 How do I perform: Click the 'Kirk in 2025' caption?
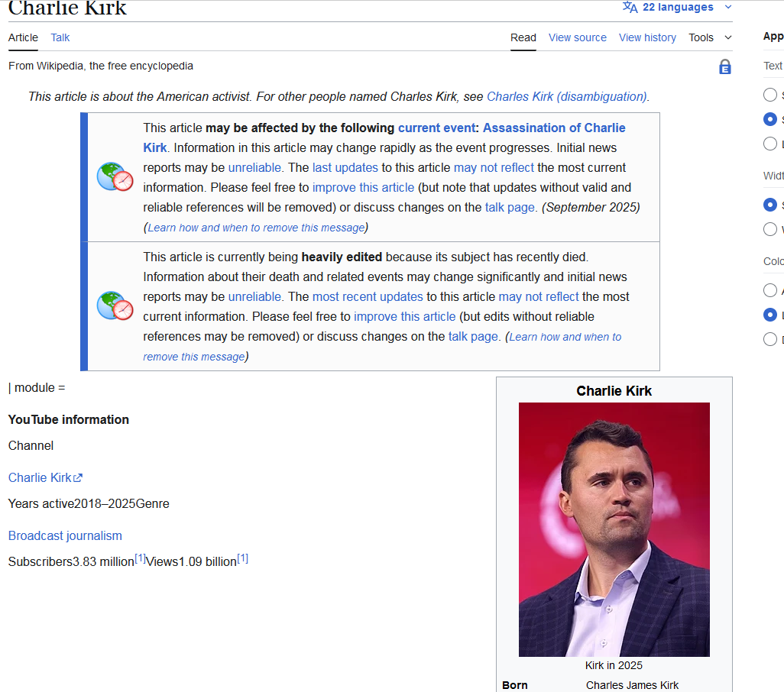614,665
